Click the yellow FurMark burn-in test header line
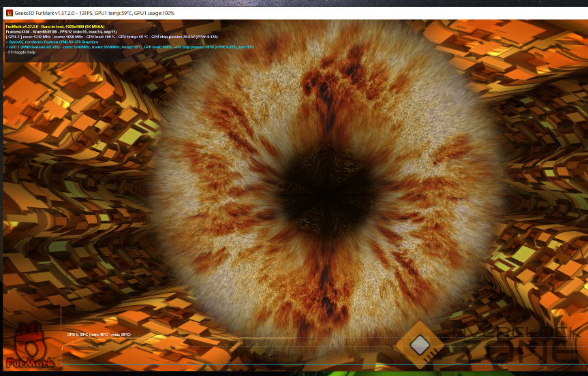This screenshot has height=376, width=588. (50, 26)
